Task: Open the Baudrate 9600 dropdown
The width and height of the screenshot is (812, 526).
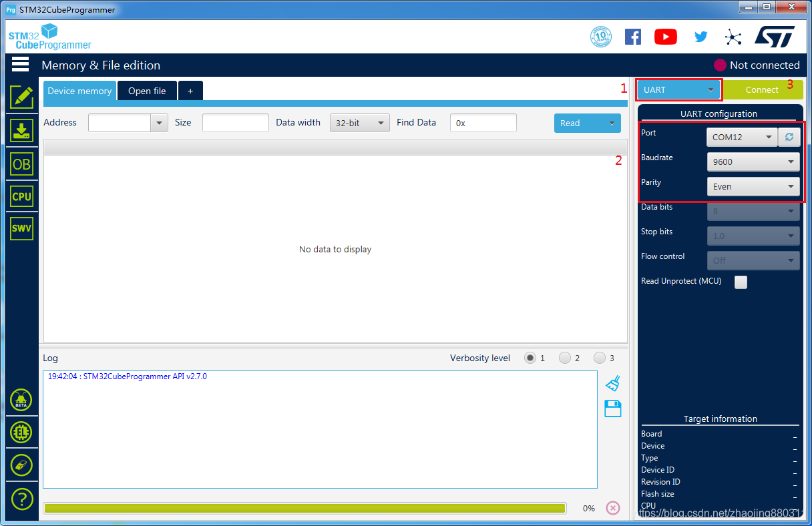Action: click(753, 162)
